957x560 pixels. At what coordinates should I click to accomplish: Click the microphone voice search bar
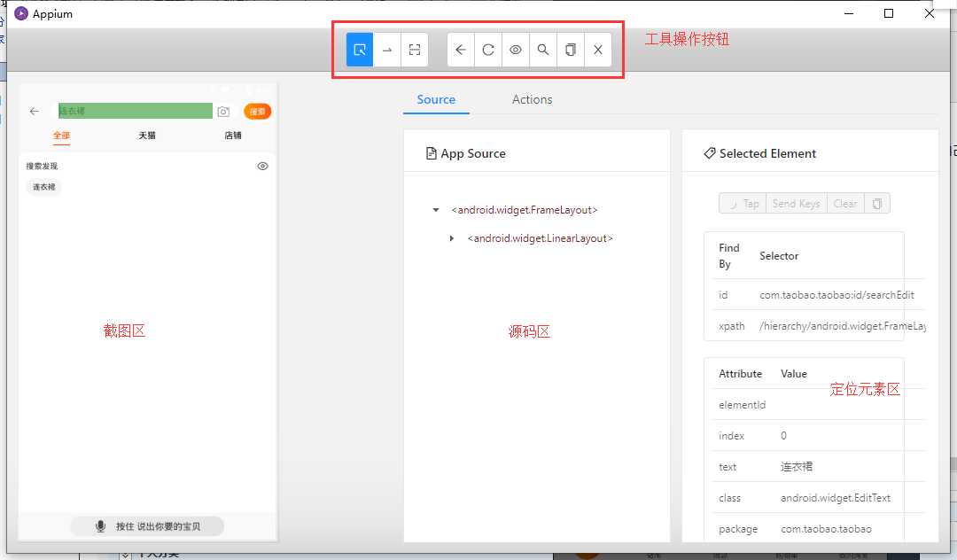147,525
